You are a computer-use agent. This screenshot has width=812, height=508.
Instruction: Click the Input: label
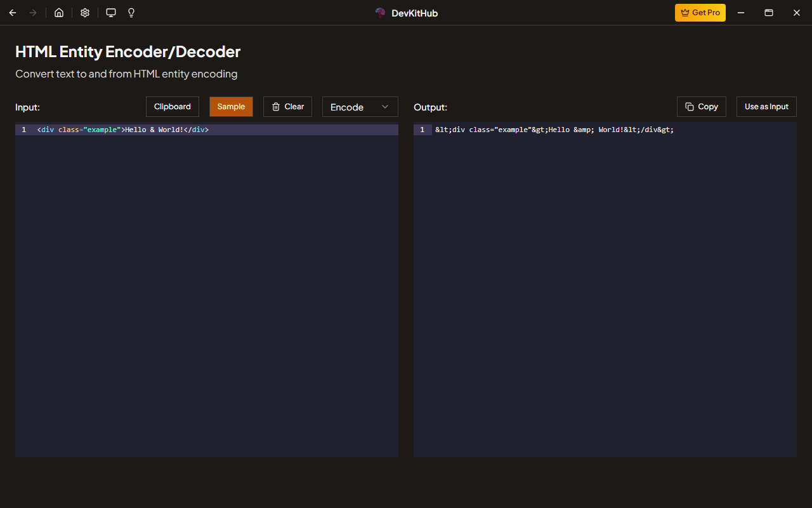[28, 107]
